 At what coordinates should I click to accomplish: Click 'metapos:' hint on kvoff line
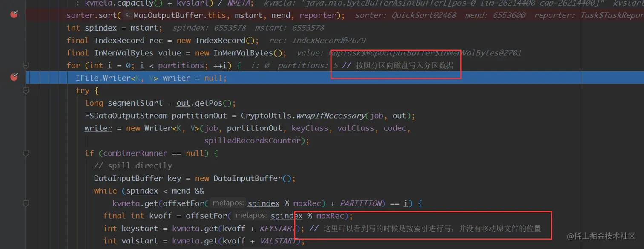pyautogui.click(x=251, y=216)
